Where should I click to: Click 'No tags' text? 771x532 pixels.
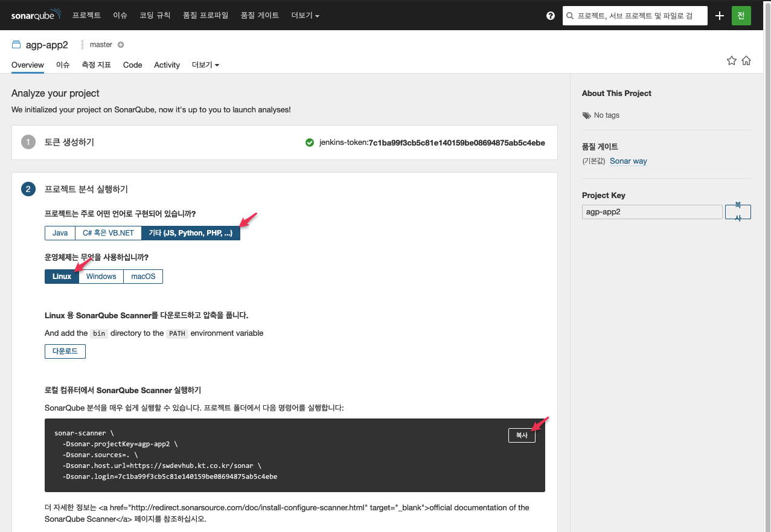[x=607, y=115]
